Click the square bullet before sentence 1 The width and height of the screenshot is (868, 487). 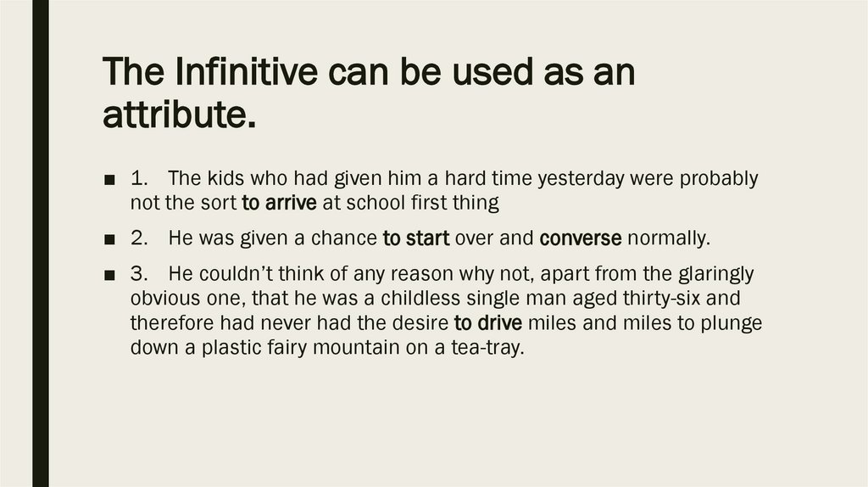tap(109, 181)
